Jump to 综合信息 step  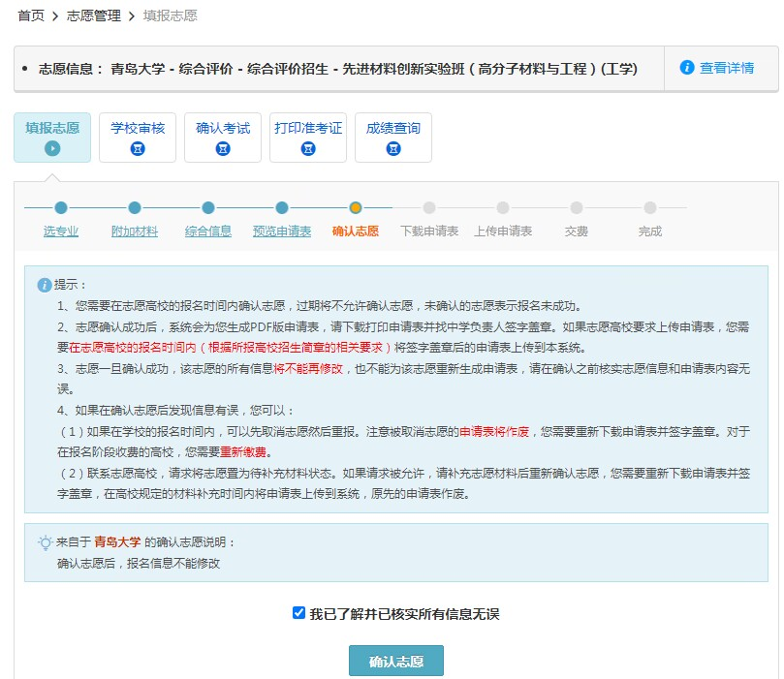(x=208, y=231)
